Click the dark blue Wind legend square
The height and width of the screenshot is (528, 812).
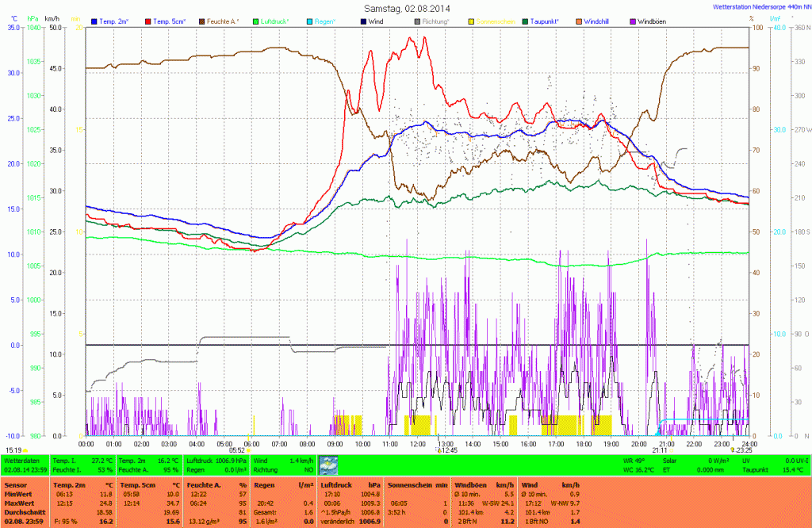tap(362, 21)
